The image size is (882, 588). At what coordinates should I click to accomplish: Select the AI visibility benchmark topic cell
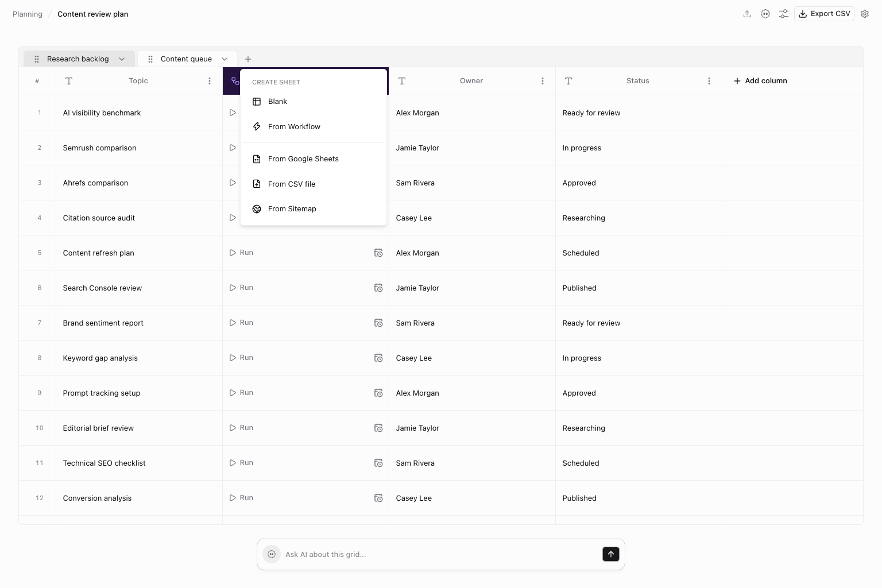click(x=139, y=113)
